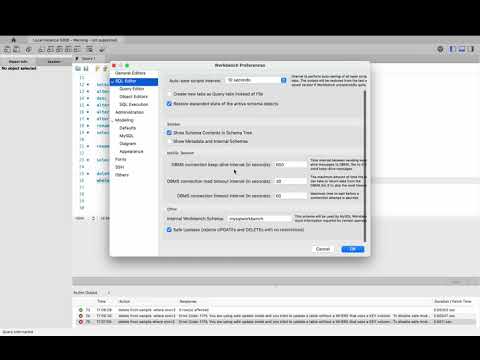Open preferences via the gear icon

point(440,49)
